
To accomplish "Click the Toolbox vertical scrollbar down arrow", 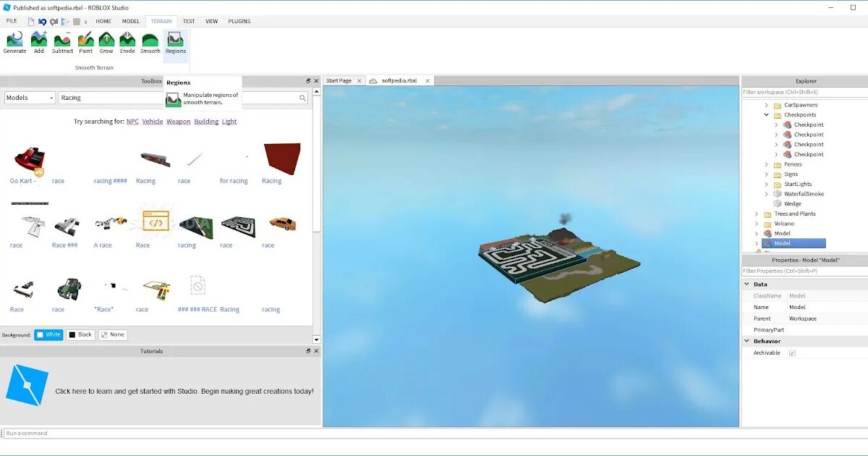I will click(x=317, y=339).
